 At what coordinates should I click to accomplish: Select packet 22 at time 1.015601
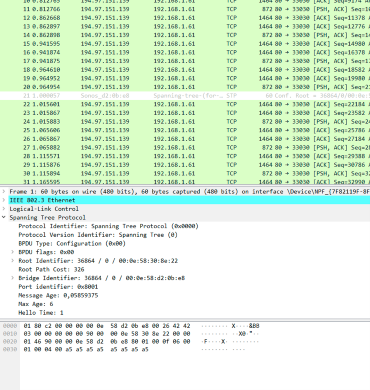tap(185, 104)
